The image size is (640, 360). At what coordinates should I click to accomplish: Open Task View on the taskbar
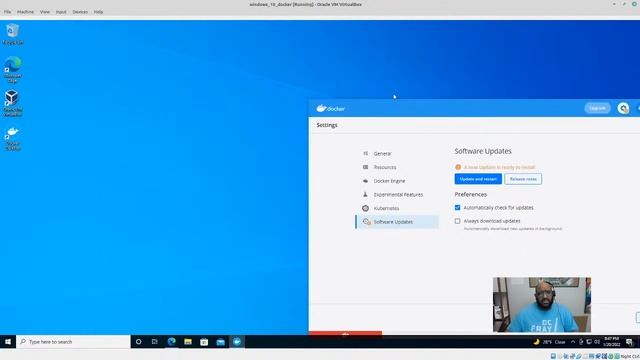(x=155, y=342)
